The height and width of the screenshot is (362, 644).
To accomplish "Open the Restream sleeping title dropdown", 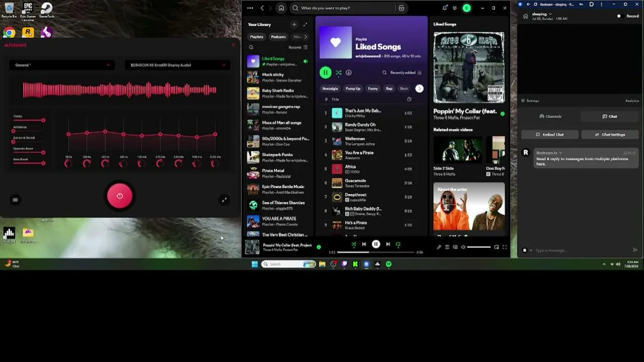I will (542, 14).
